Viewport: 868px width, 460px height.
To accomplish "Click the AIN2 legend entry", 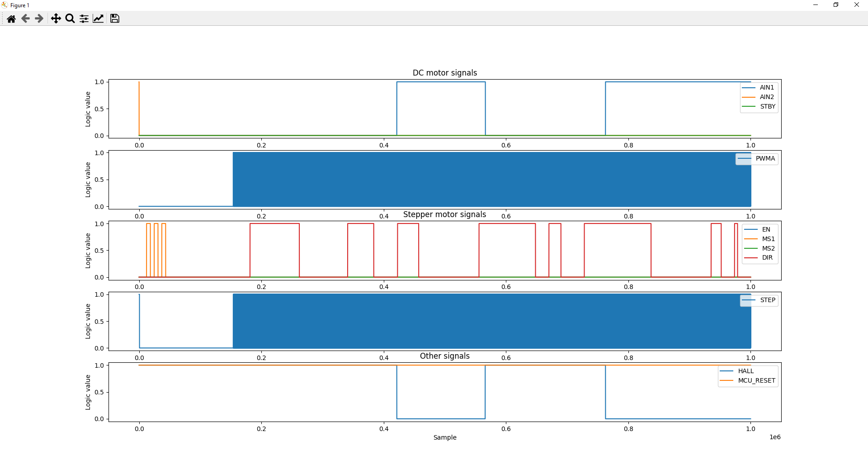I will coord(759,97).
